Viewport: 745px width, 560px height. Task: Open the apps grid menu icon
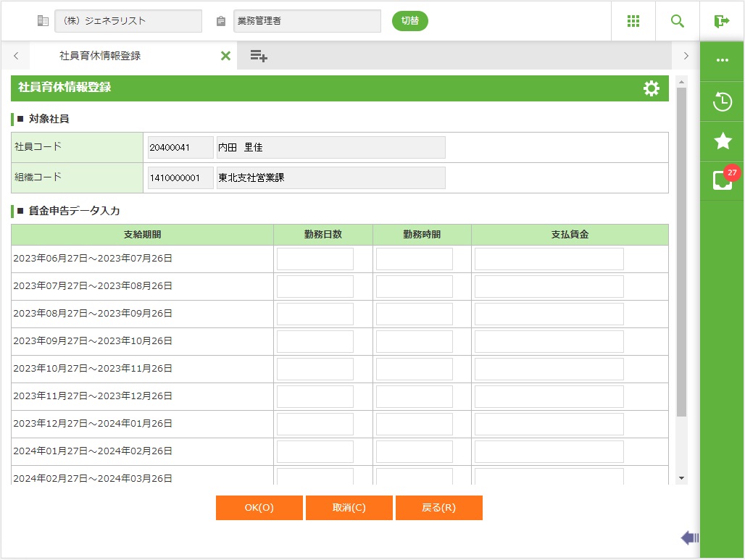[x=633, y=21]
